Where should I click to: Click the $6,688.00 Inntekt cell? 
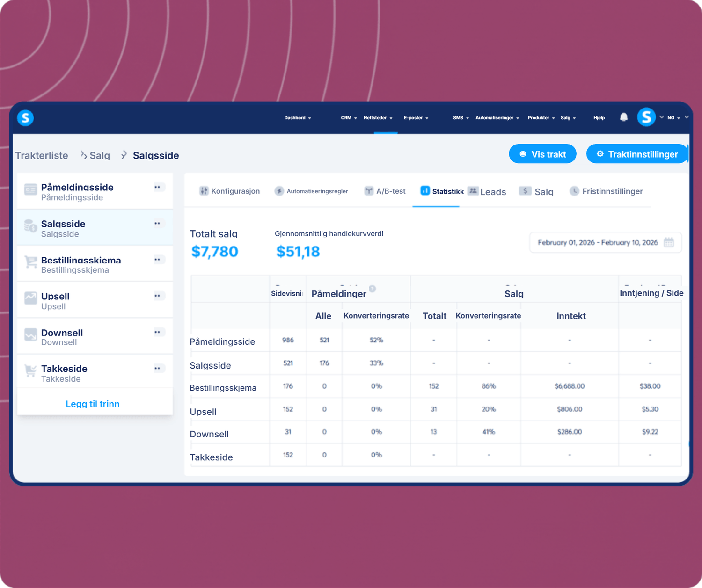pos(570,386)
